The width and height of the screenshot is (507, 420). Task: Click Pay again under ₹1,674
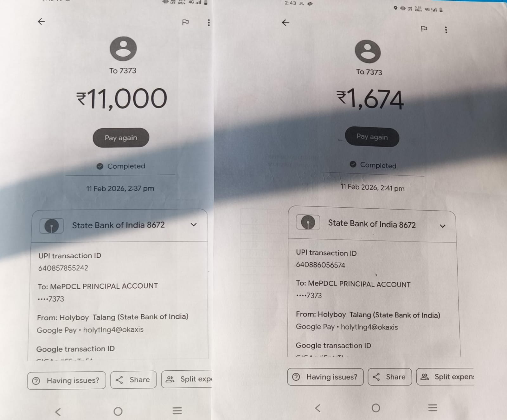pyautogui.click(x=372, y=137)
